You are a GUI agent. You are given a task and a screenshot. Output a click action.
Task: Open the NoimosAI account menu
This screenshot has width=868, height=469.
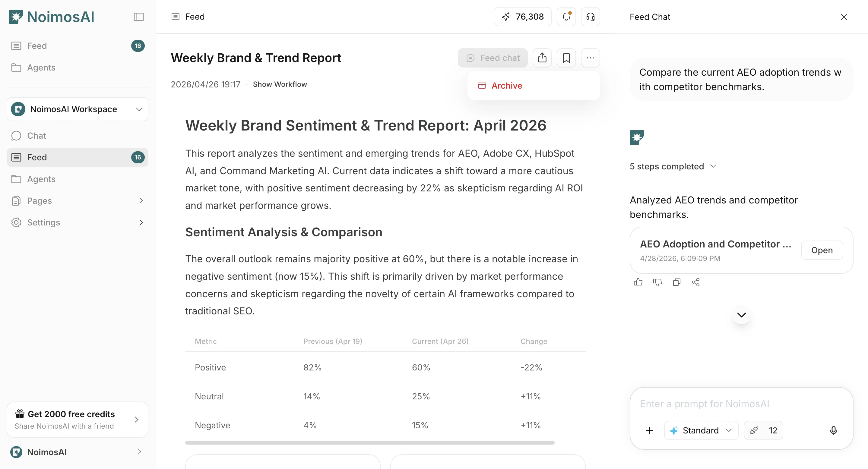78,452
